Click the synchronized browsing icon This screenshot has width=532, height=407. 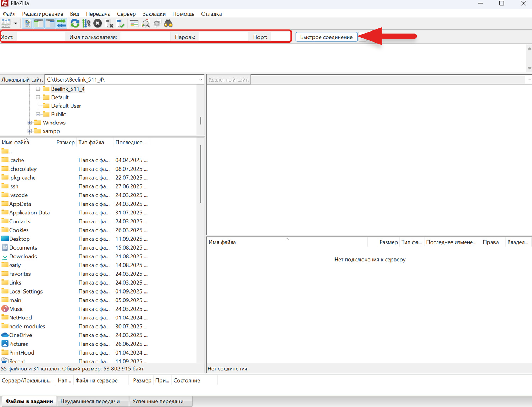tap(157, 24)
